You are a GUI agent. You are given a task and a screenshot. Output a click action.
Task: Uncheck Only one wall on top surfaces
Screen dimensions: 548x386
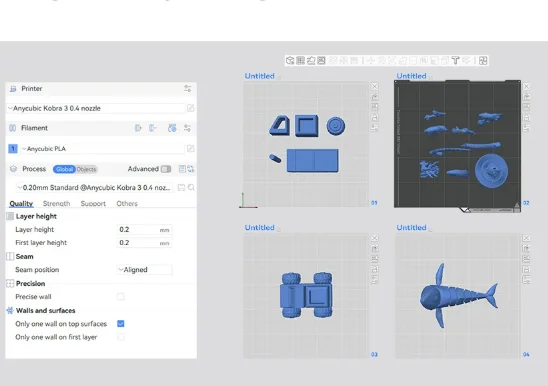point(121,324)
